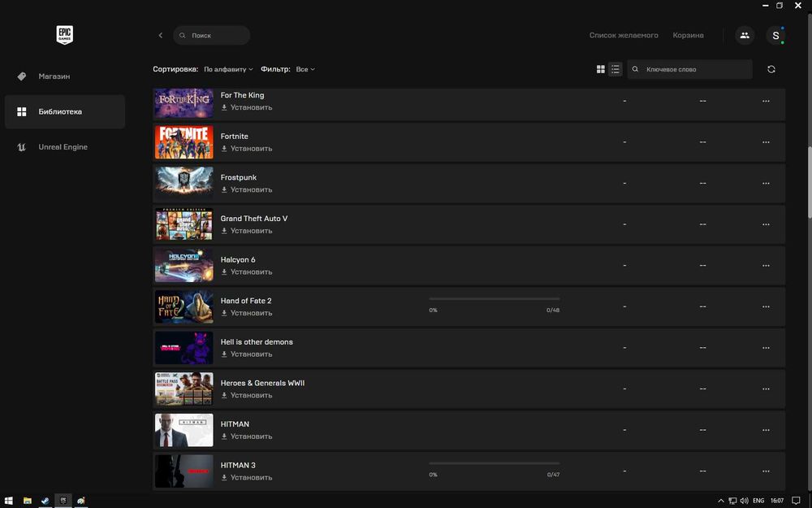Open options menu for Fortnite
This screenshot has height=508, width=812.
[766, 142]
